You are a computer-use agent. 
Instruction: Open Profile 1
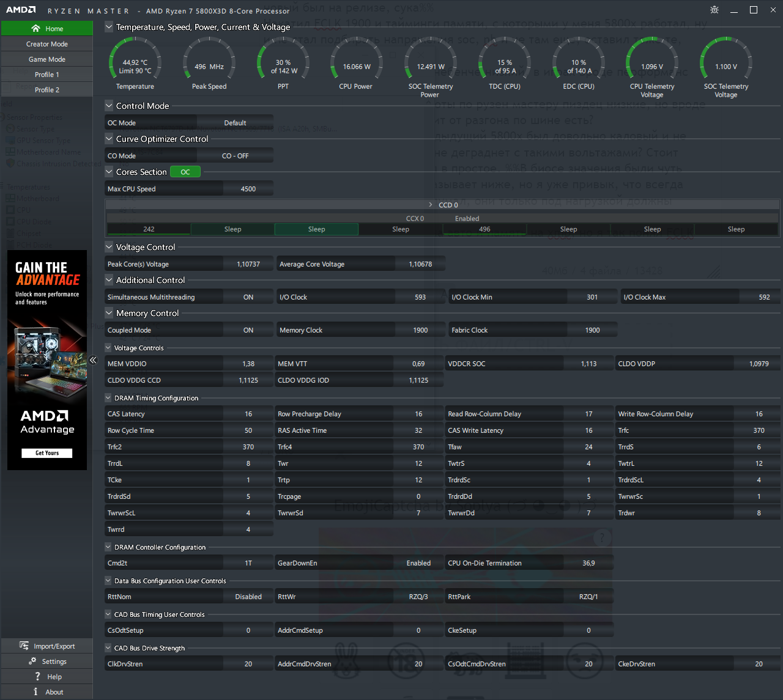click(x=47, y=75)
